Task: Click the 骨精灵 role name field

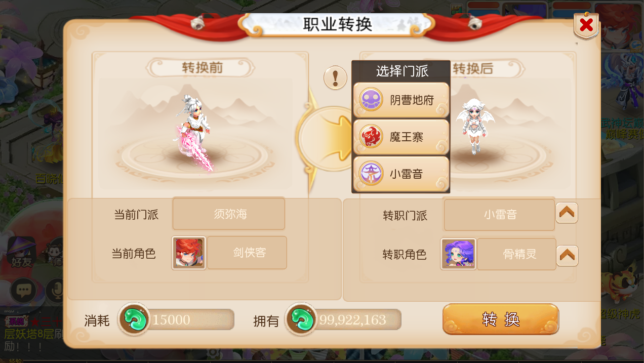Action: [x=516, y=254]
